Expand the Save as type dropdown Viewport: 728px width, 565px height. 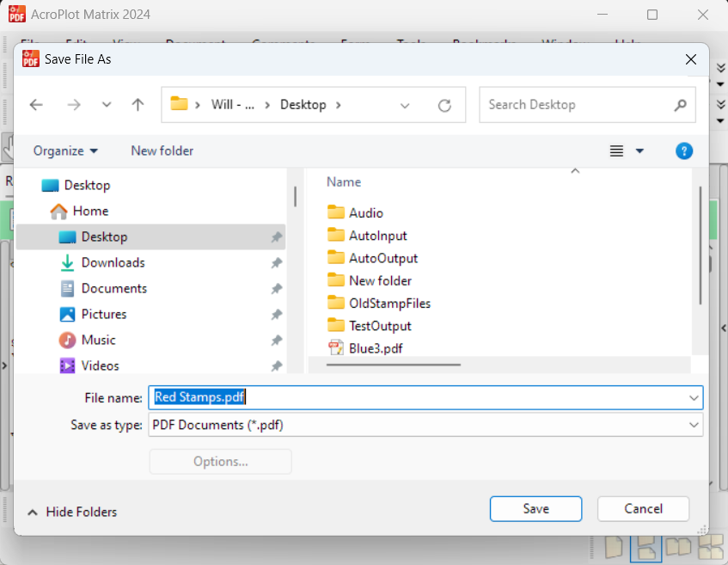(693, 425)
